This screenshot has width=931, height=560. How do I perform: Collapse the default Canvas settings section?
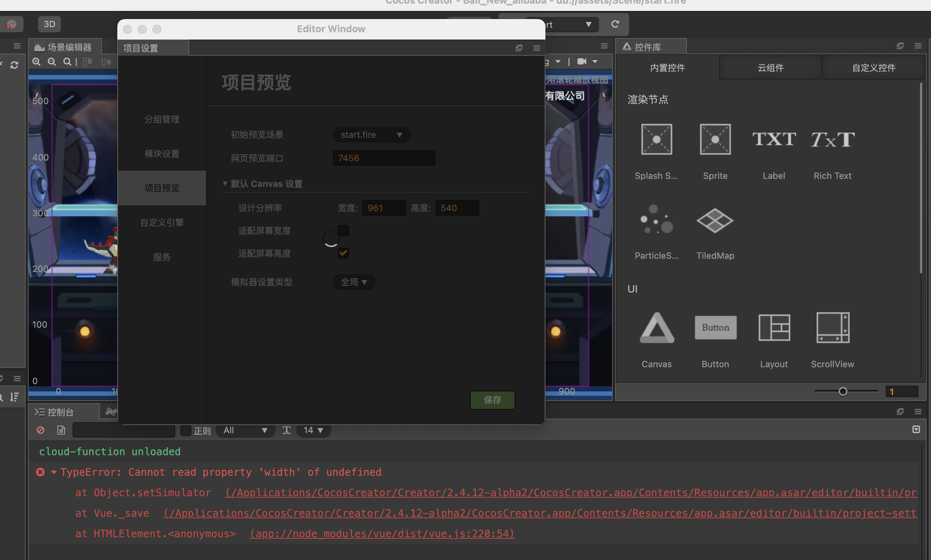(225, 184)
